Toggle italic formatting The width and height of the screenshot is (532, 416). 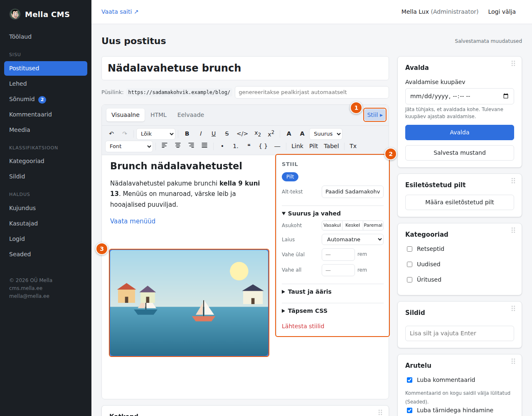pyautogui.click(x=201, y=134)
